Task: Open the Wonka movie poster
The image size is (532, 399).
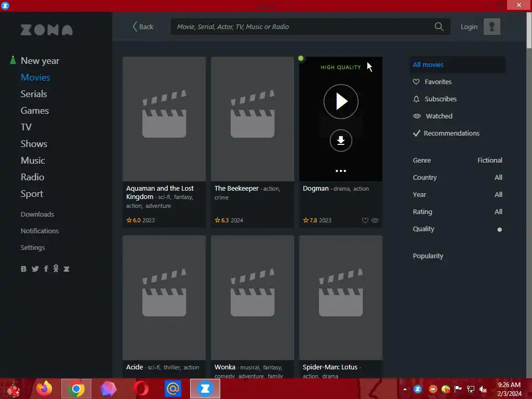Action: [252, 298]
